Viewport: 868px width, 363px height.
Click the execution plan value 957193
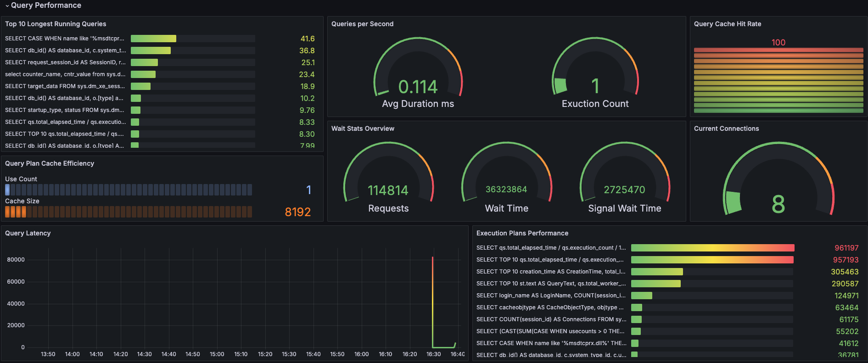click(846, 260)
